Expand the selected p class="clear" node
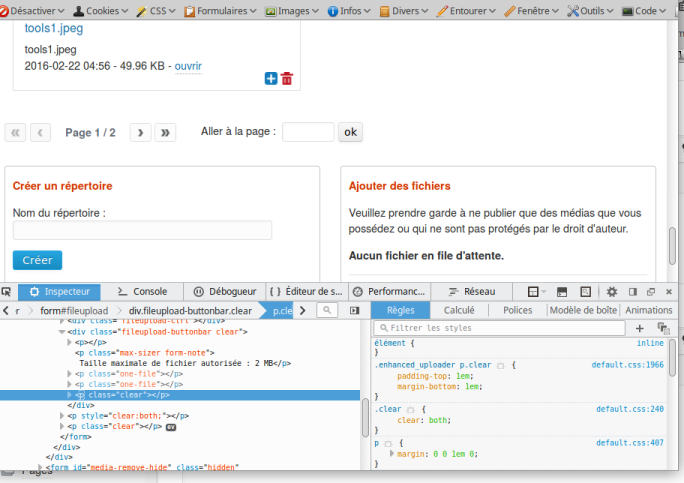 coord(69,395)
